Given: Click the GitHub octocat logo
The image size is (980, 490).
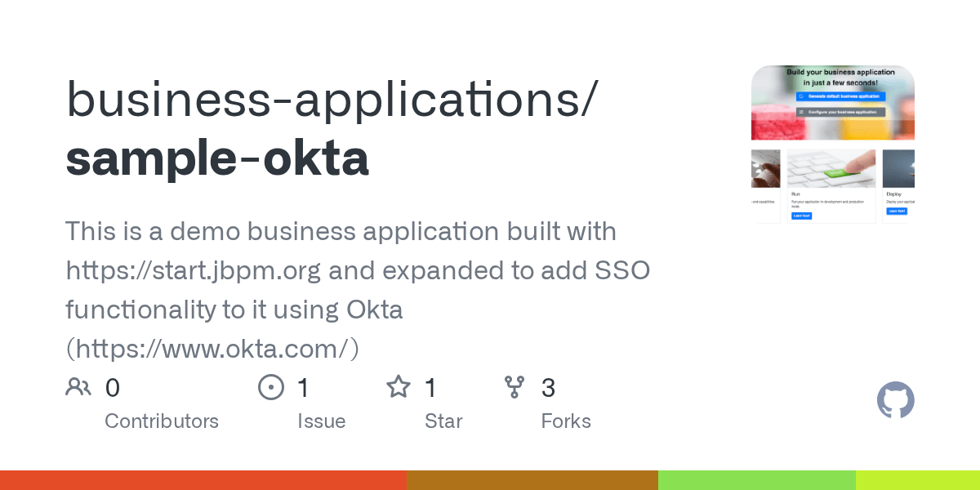Looking at the screenshot, I should 896,401.
